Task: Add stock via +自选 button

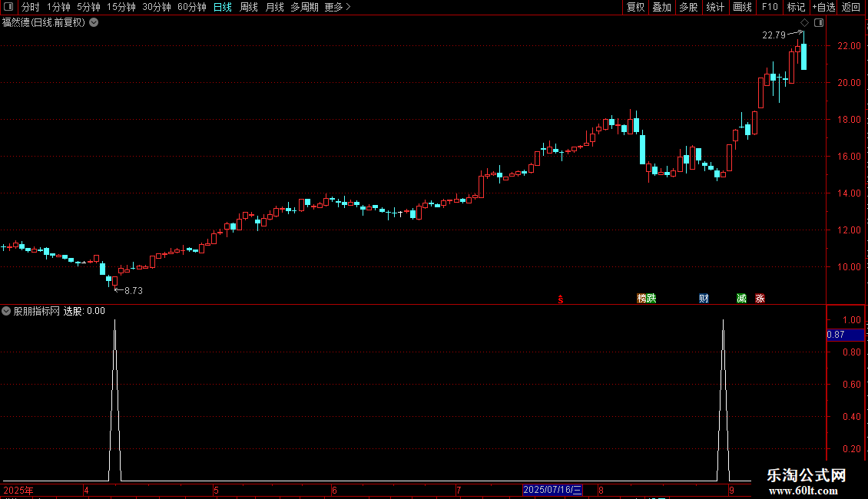Action: (823, 7)
